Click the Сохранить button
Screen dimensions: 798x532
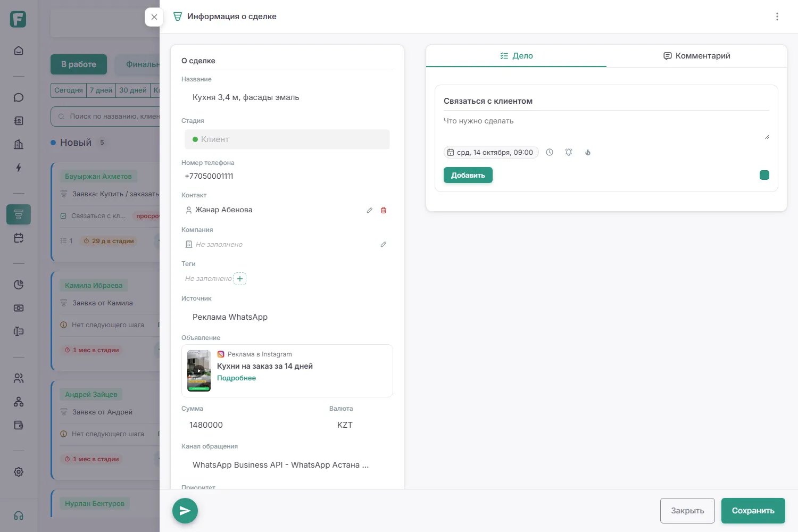click(x=753, y=511)
